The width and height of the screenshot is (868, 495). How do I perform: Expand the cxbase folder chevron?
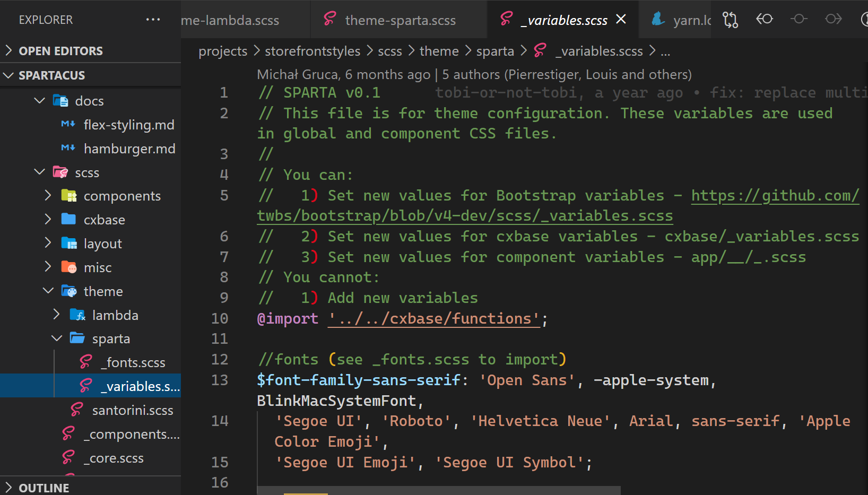(48, 219)
